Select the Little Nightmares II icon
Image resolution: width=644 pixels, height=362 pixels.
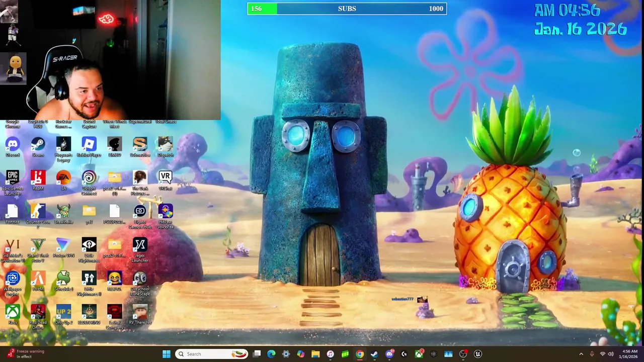[89, 284]
